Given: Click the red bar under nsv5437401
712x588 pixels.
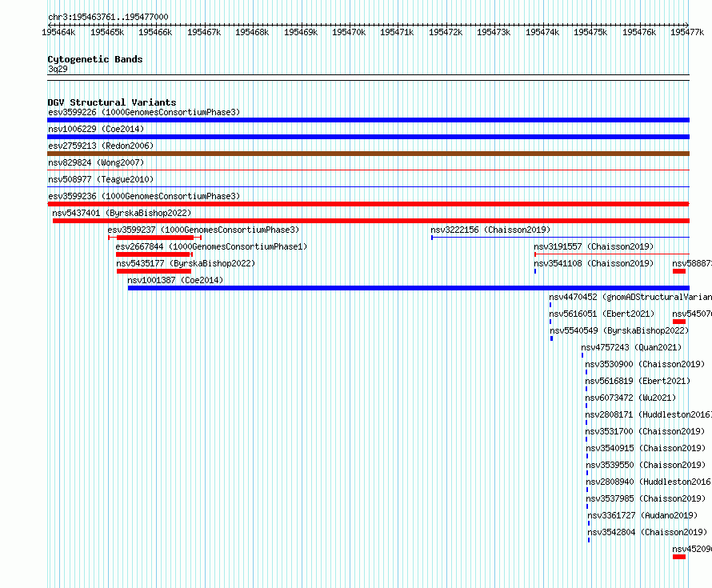Looking at the screenshot, I should [371, 221].
